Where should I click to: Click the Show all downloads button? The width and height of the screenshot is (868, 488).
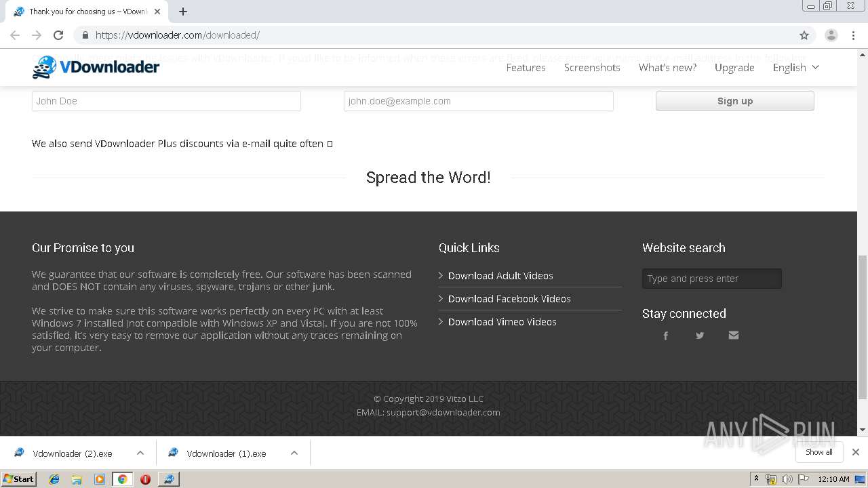click(x=819, y=452)
